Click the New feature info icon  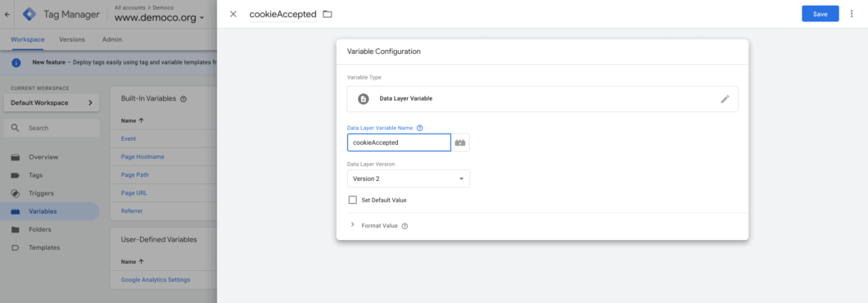coord(16,62)
